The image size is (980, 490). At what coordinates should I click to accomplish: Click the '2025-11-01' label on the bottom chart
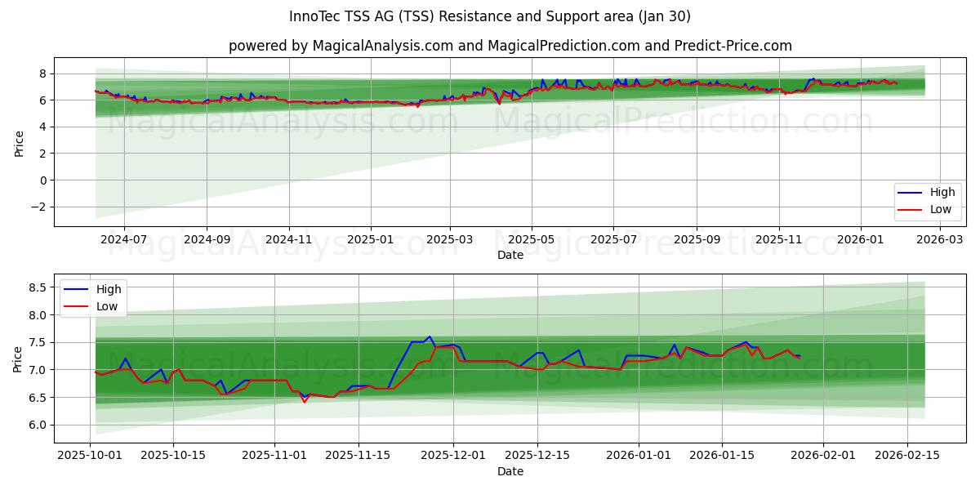pyautogui.click(x=274, y=457)
